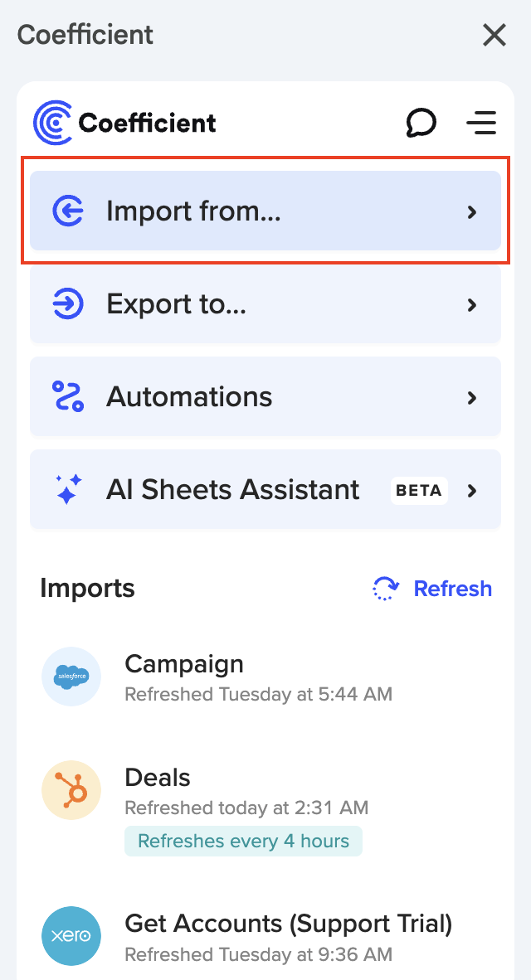Open the chat speech bubble icon
The height and width of the screenshot is (980, 531).
(x=421, y=123)
